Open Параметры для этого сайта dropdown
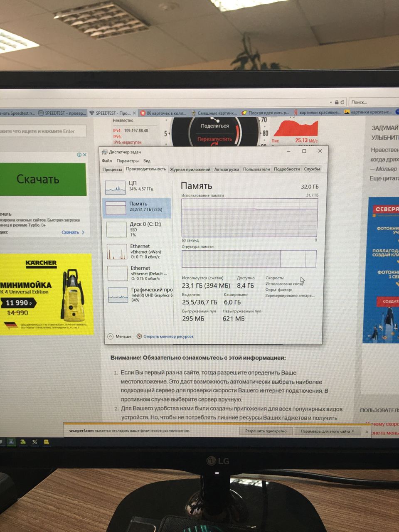This screenshot has height=532, width=399. 327,431
